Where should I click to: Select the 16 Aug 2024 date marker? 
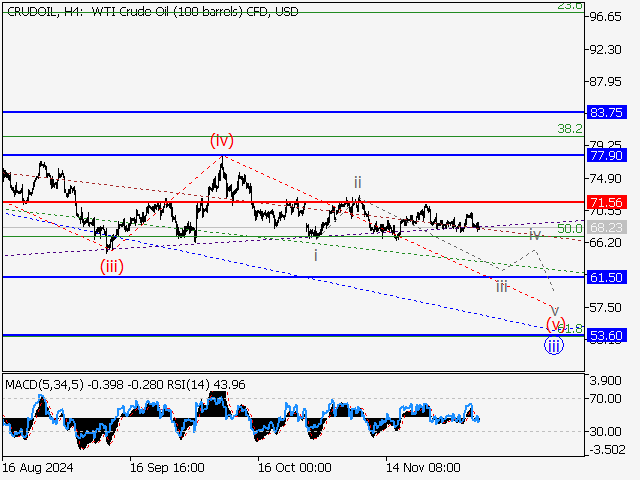37,467
